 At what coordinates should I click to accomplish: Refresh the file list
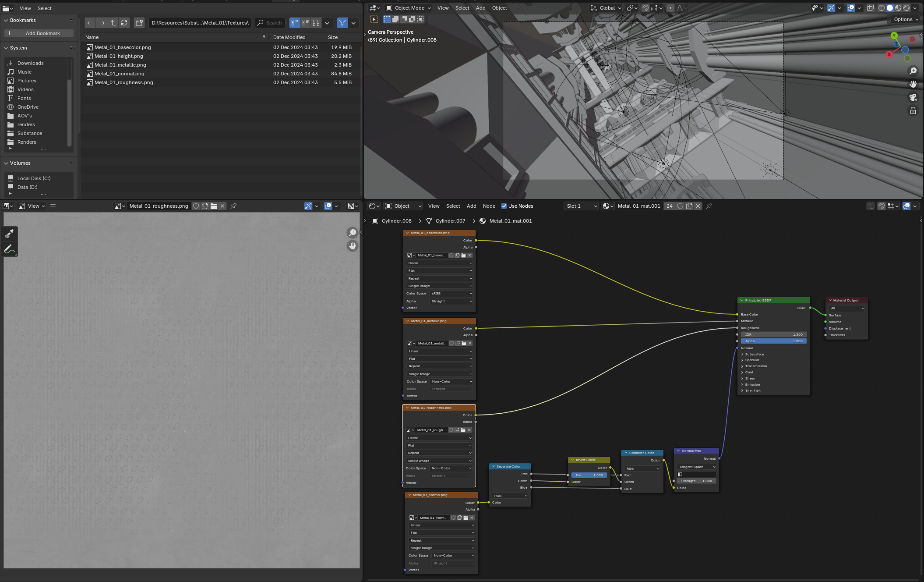tap(124, 22)
